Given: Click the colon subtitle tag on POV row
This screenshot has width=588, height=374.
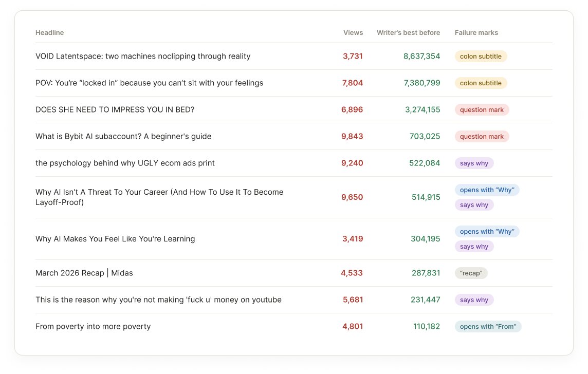Looking at the screenshot, I should point(481,83).
